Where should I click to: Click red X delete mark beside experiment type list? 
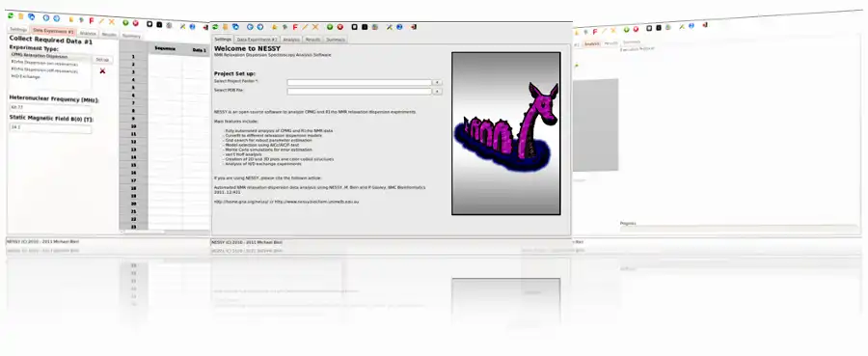[102, 70]
